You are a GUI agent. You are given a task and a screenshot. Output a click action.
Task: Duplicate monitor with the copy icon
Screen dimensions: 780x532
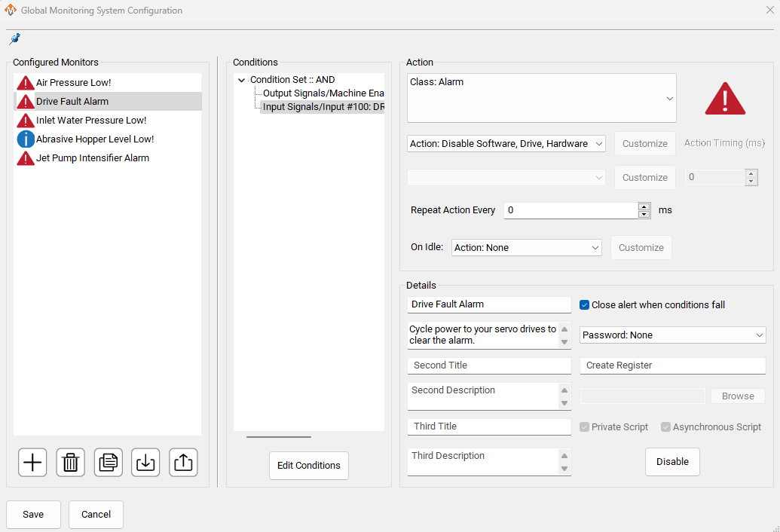(108, 462)
